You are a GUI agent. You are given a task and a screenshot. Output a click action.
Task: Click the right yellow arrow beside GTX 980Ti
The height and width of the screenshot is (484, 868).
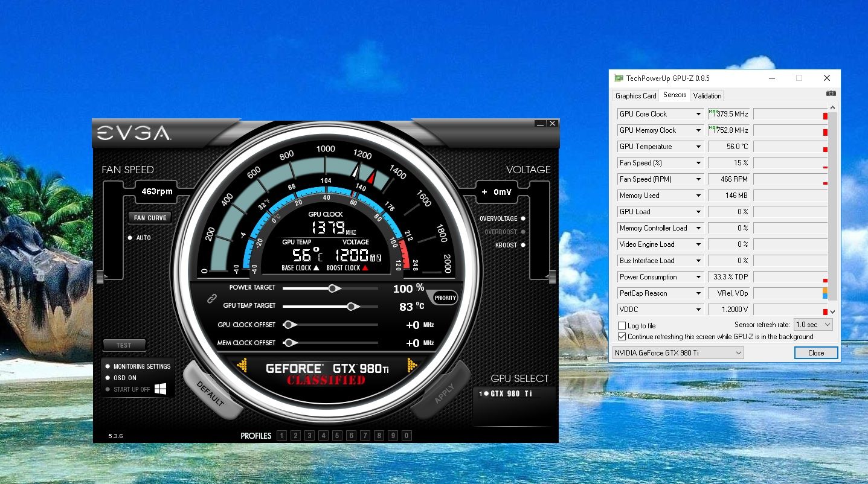pyautogui.click(x=413, y=365)
